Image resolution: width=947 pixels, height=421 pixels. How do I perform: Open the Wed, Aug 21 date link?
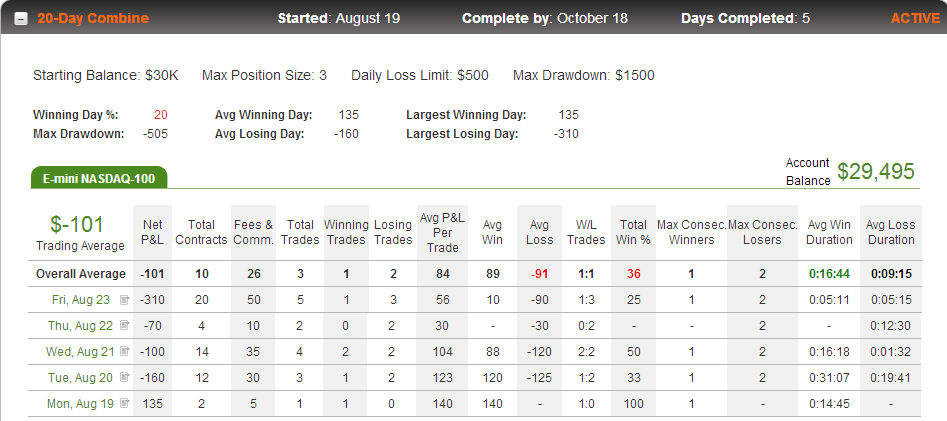point(80,352)
